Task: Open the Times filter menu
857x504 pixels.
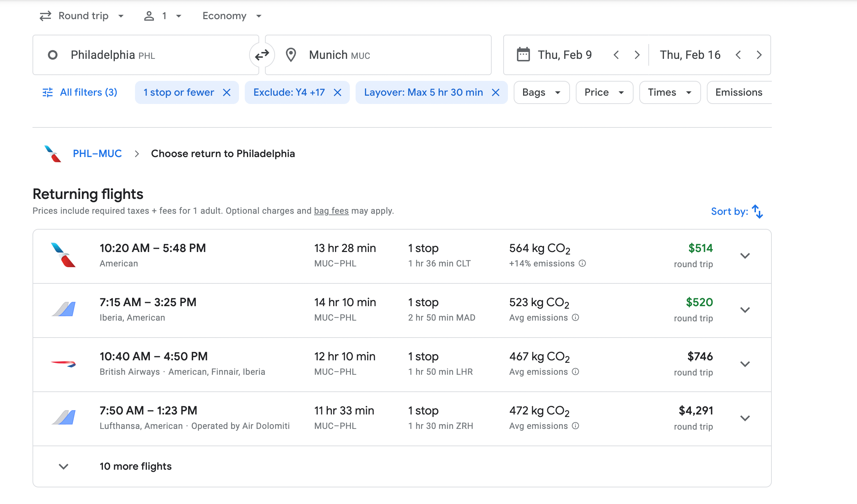Action: tap(670, 92)
